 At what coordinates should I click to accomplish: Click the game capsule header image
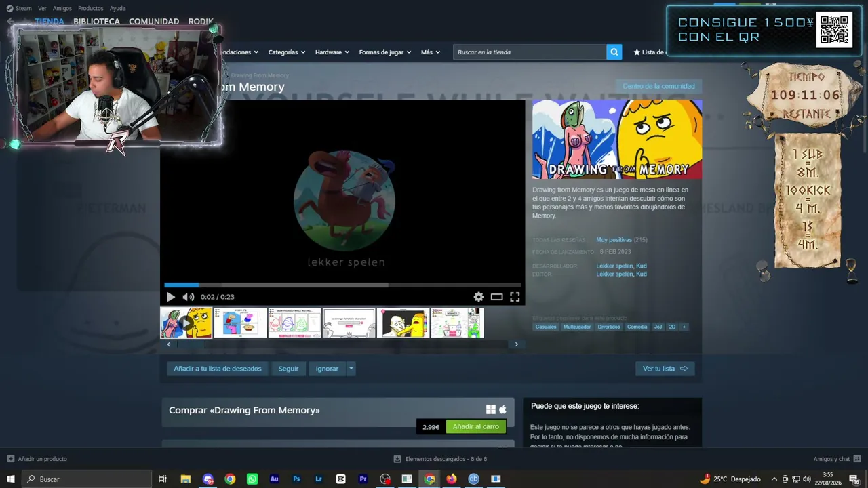[x=617, y=140]
